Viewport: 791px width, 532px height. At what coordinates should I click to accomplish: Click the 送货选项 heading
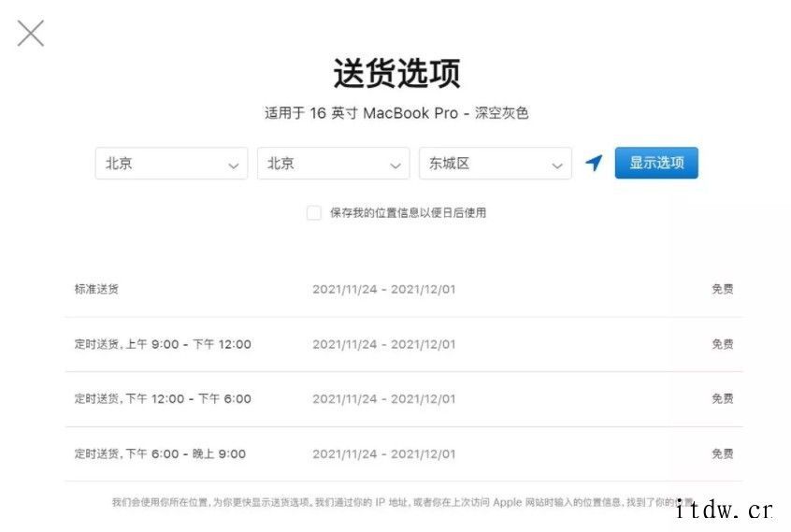point(396,74)
